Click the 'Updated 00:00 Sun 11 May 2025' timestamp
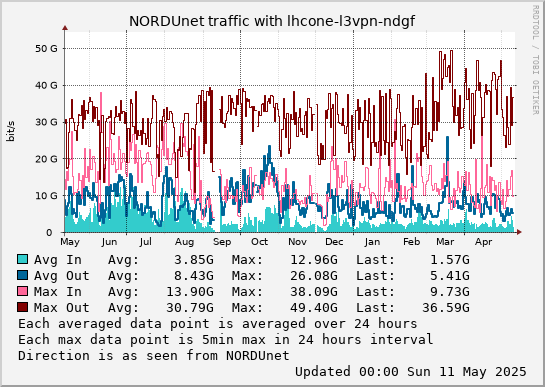Image resolution: width=545 pixels, height=387 pixels. (x=411, y=372)
